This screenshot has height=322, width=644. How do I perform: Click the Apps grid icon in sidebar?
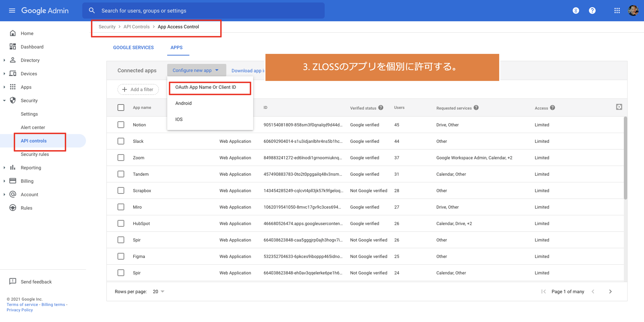(x=13, y=87)
